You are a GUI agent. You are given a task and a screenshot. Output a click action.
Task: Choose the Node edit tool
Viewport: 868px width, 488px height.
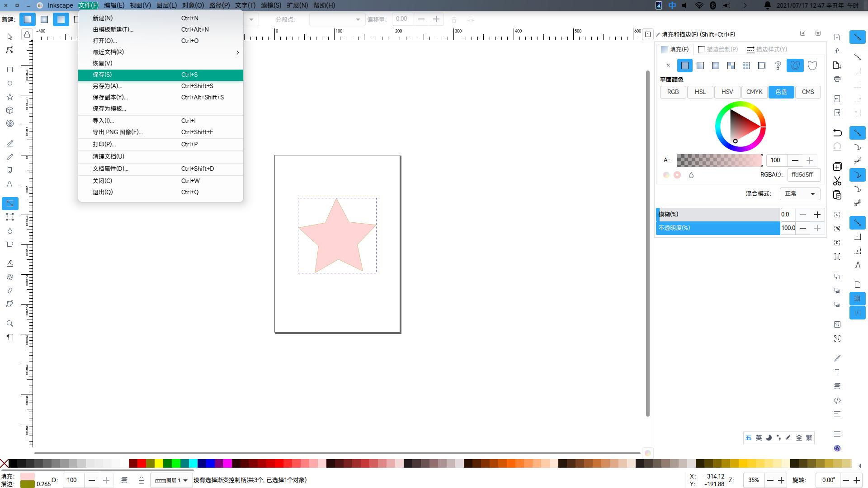point(10,50)
